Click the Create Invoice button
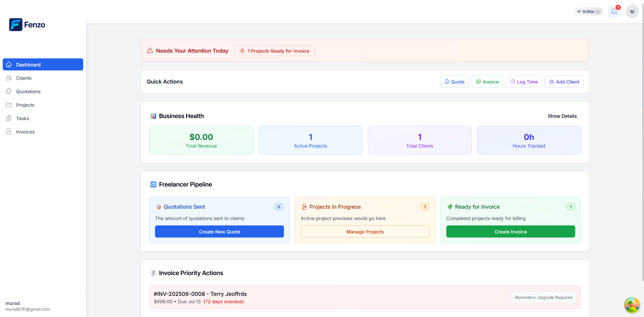This screenshot has height=317, width=644. pyautogui.click(x=510, y=231)
